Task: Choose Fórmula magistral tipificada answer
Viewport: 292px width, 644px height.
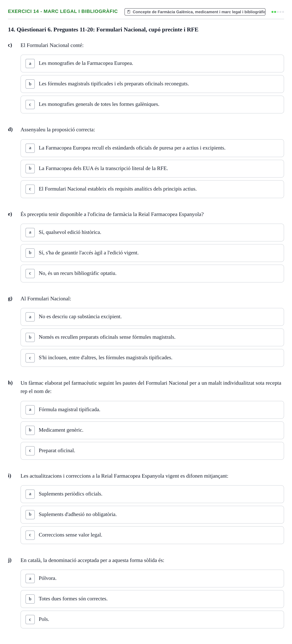Action: pyautogui.click(x=152, y=410)
